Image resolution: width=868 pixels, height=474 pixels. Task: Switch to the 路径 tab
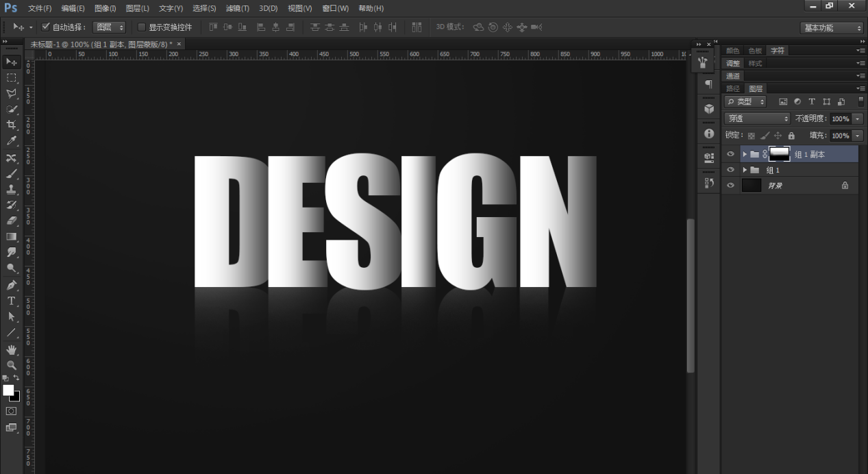click(733, 88)
